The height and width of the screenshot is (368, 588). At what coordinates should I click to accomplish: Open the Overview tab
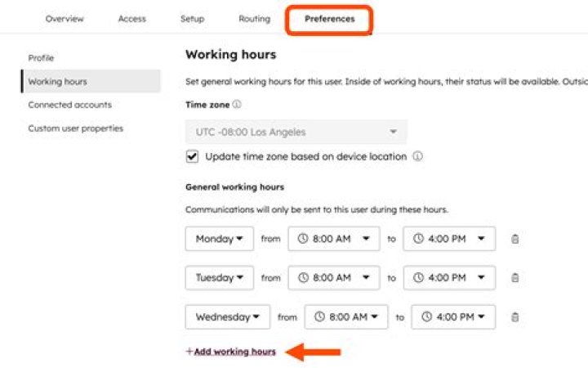[x=65, y=19]
